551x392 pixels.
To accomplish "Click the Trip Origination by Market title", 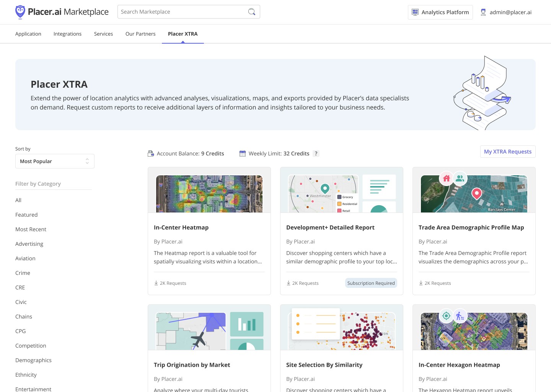I will (x=192, y=365).
